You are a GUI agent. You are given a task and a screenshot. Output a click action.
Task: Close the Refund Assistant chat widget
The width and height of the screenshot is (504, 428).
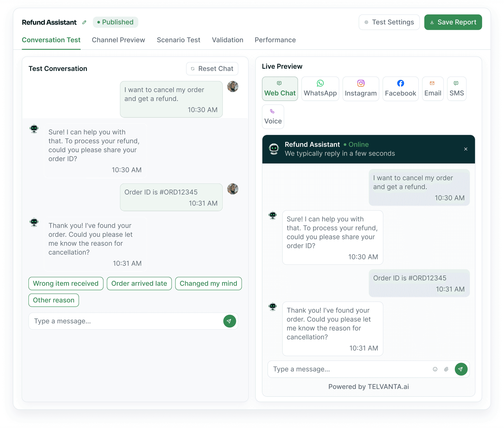pos(466,149)
